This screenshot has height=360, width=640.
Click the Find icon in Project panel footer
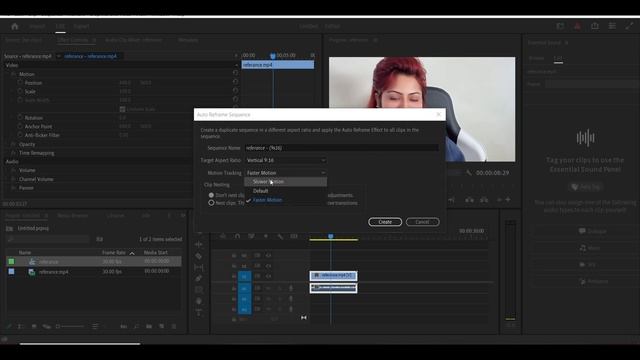click(x=136, y=327)
